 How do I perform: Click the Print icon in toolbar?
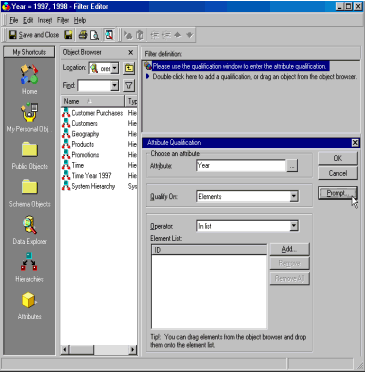click(83, 35)
